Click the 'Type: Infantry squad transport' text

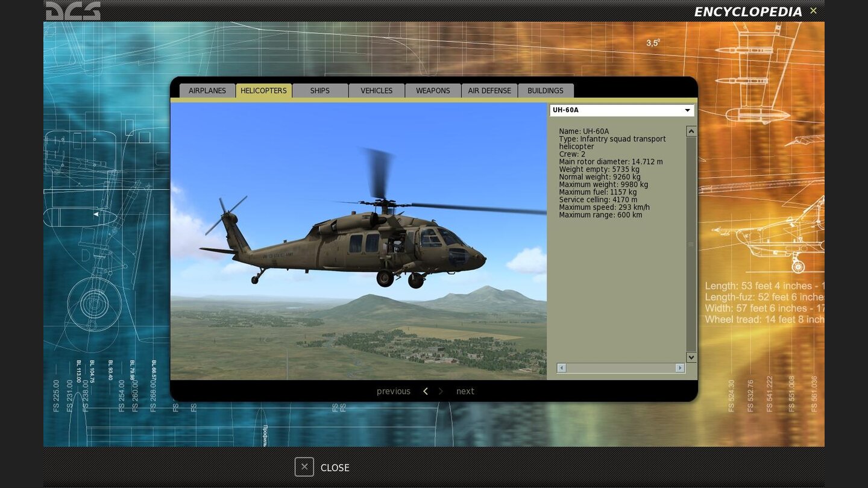612,139
